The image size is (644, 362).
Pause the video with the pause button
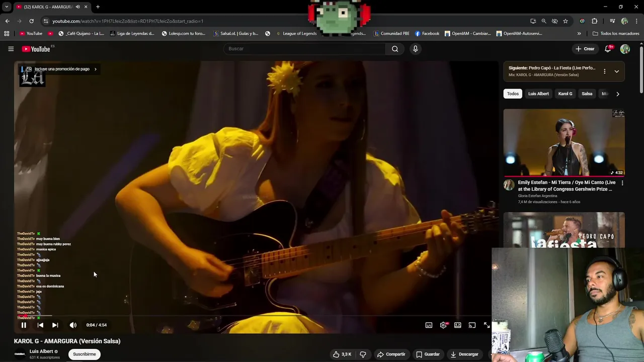(24, 325)
